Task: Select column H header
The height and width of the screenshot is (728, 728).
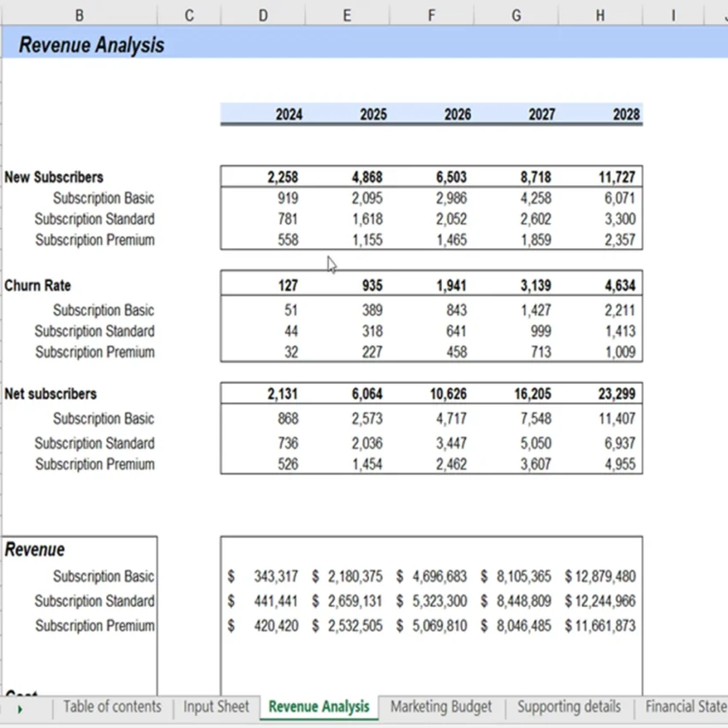Action: click(600, 15)
